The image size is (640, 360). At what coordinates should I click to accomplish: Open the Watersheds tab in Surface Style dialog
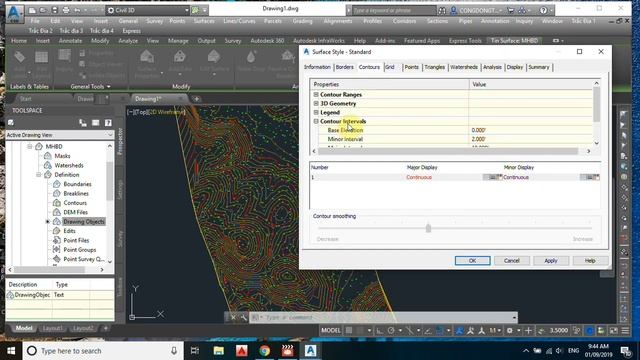pos(464,67)
